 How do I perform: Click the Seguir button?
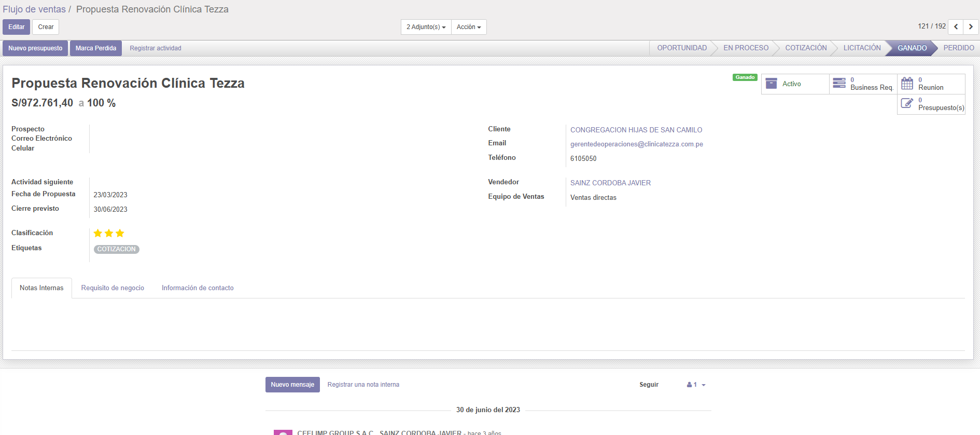[x=649, y=385]
